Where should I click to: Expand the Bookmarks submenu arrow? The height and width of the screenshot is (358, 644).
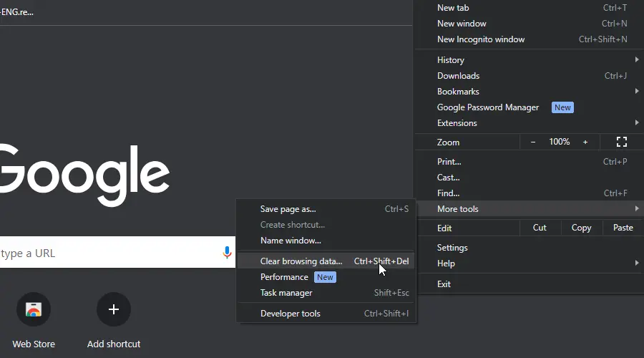pyautogui.click(x=637, y=91)
